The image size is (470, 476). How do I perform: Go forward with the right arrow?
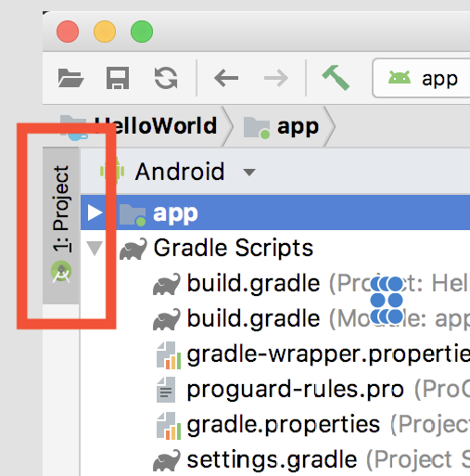[x=276, y=78]
